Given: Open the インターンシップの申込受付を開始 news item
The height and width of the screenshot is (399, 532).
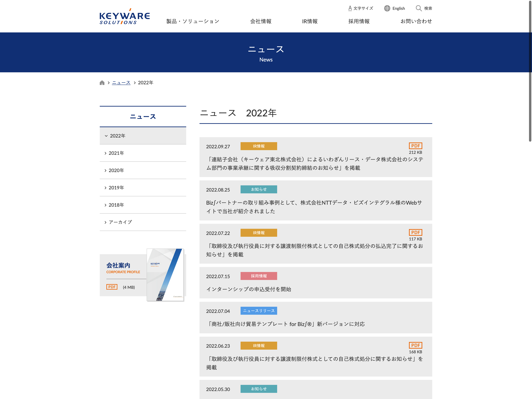Looking at the screenshot, I should [248, 289].
